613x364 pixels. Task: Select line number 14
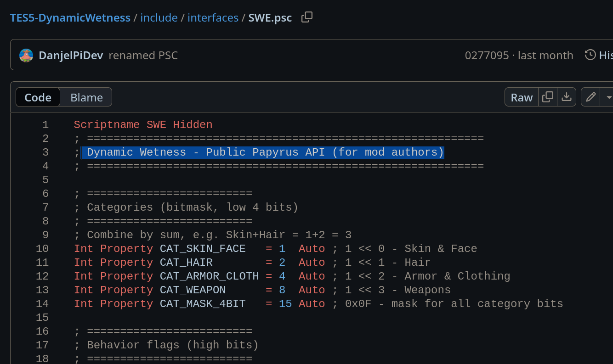click(x=42, y=304)
